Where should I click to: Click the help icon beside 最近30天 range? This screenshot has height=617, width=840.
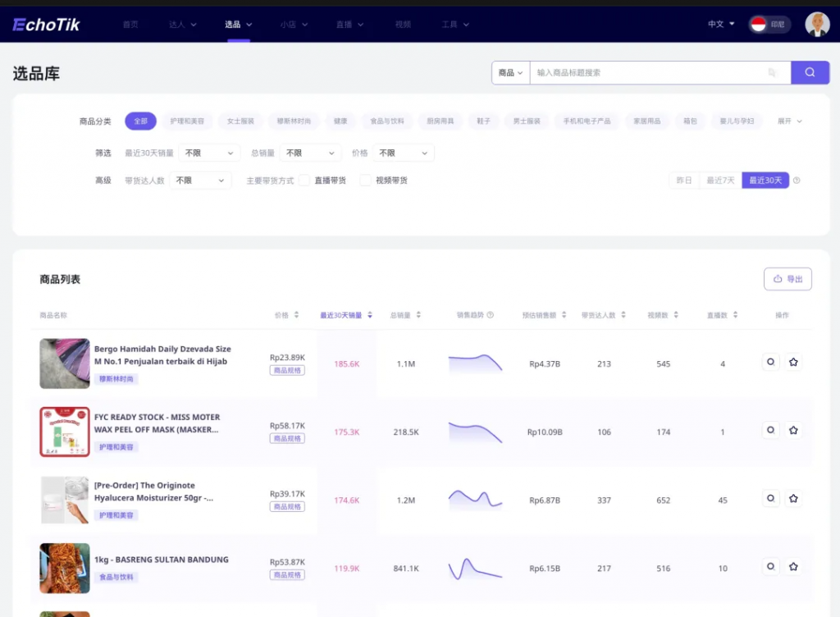tap(797, 181)
